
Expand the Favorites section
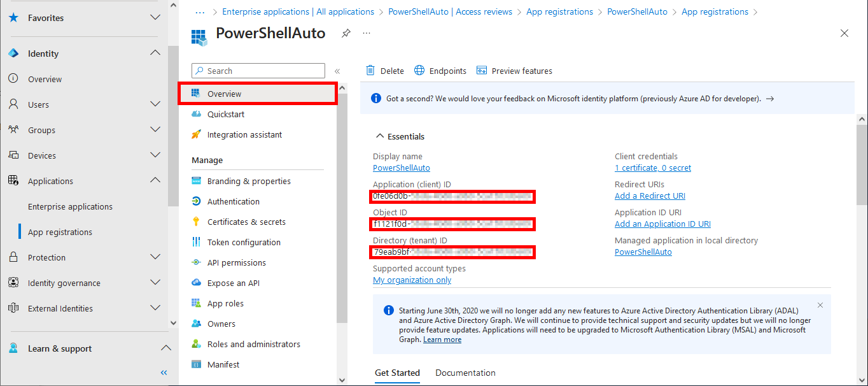click(155, 18)
